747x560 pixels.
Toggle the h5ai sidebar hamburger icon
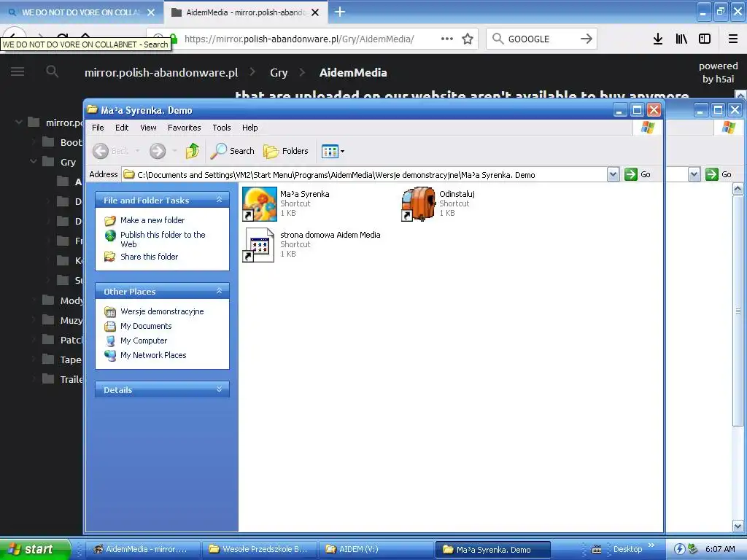(18, 71)
